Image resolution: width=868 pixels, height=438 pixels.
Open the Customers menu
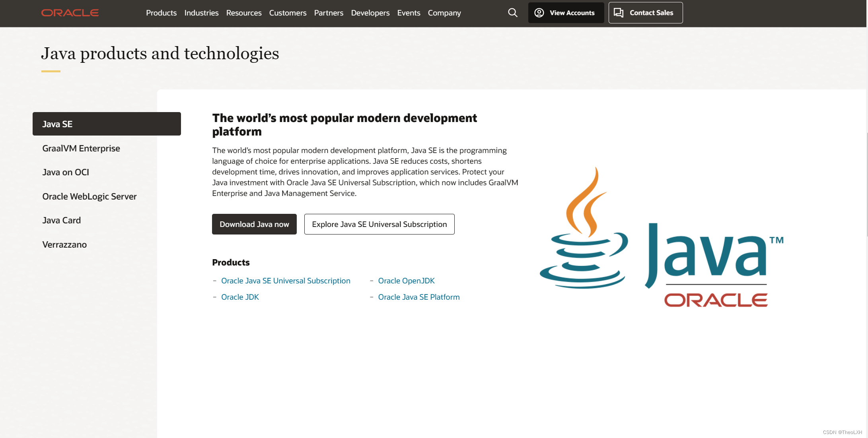(x=288, y=13)
